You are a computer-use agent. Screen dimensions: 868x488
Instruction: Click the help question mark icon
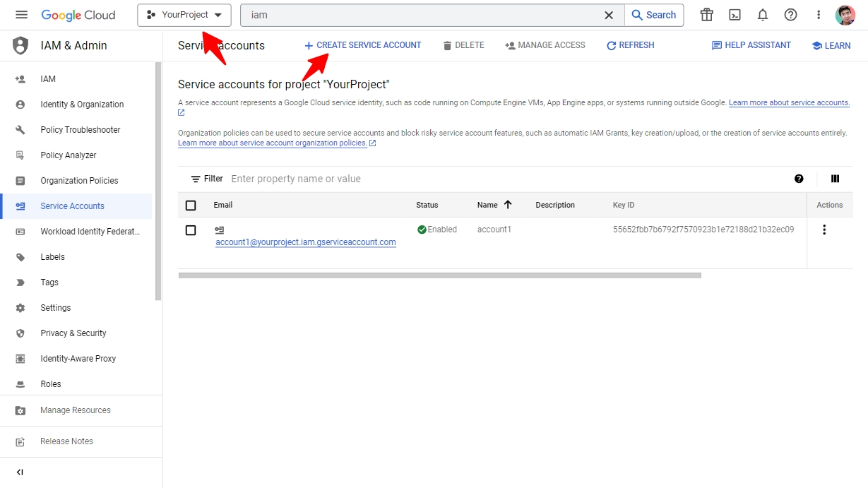pyautogui.click(x=790, y=15)
